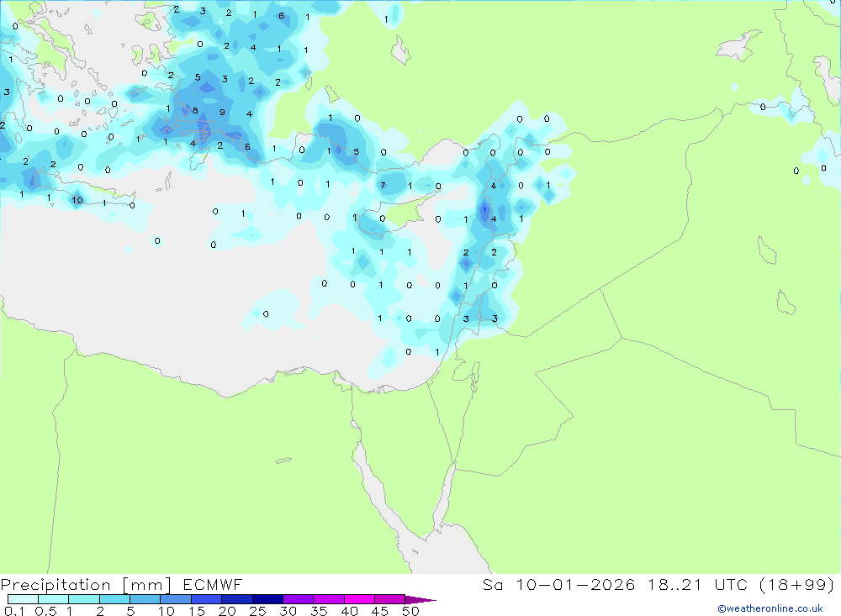Viewport: 841px width, 616px height.
Task: Click the above-50 arrow tip of legend
Action: (x=420, y=599)
